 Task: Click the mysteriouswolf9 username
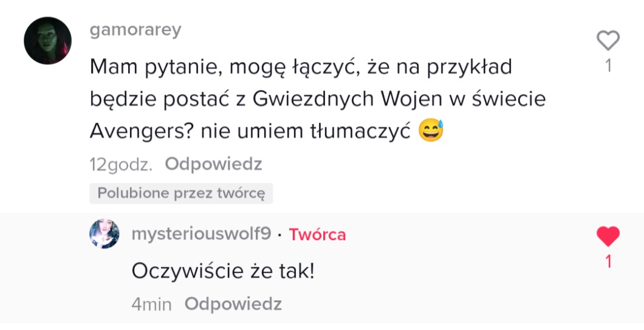pyautogui.click(x=201, y=234)
